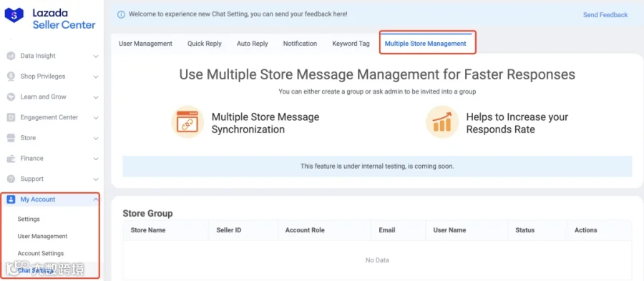Image resolution: width=644 pixels, height=281 pixels.
Task: Click the Finance wallet icon
Action: pos(11,158)
